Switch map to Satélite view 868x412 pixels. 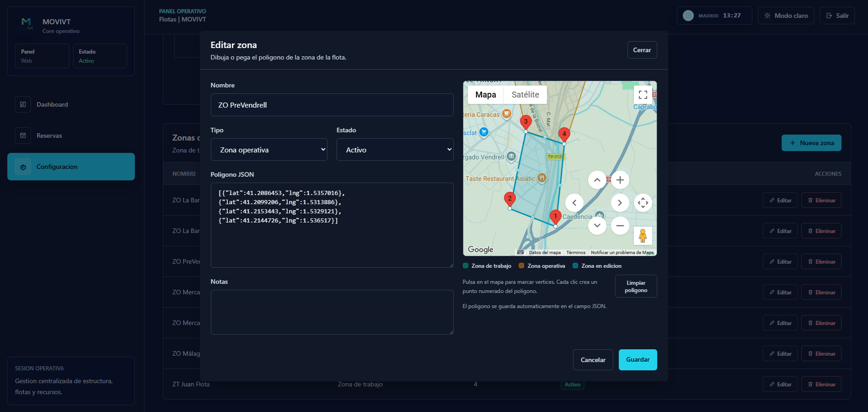click(525, 95)
